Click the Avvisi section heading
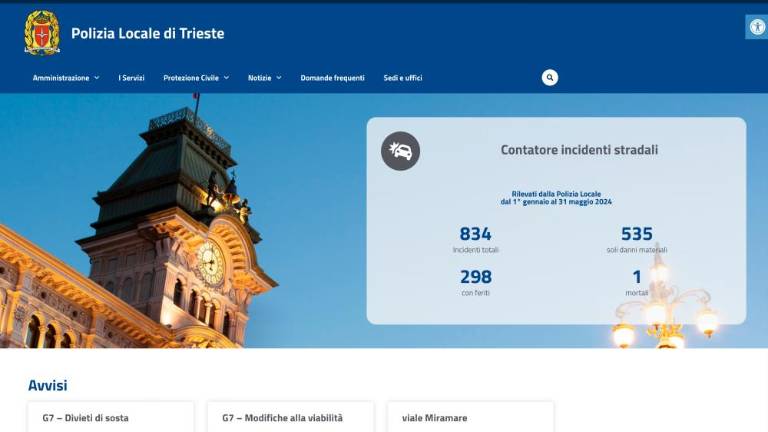The image size is (768, 432). 47,385
